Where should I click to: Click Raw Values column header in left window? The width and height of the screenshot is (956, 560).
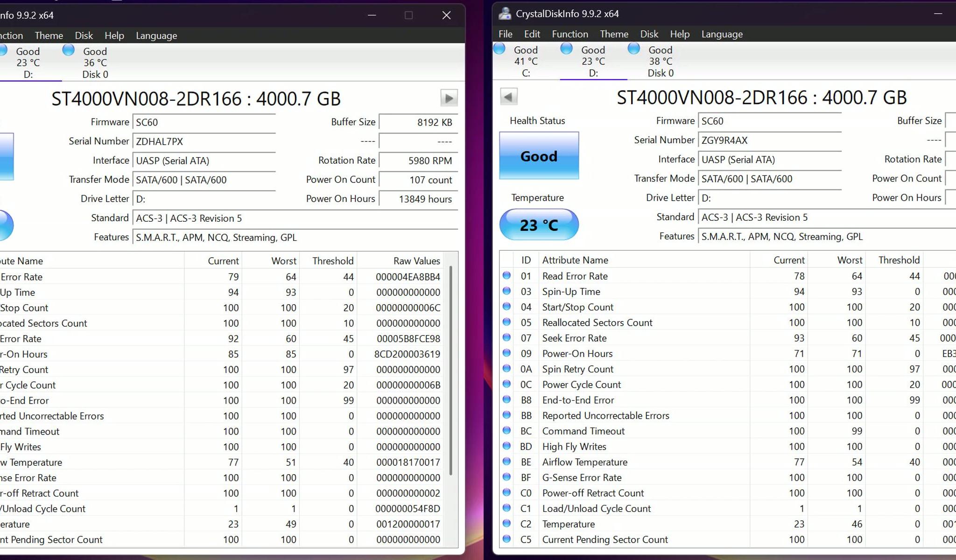click(416, 261)
